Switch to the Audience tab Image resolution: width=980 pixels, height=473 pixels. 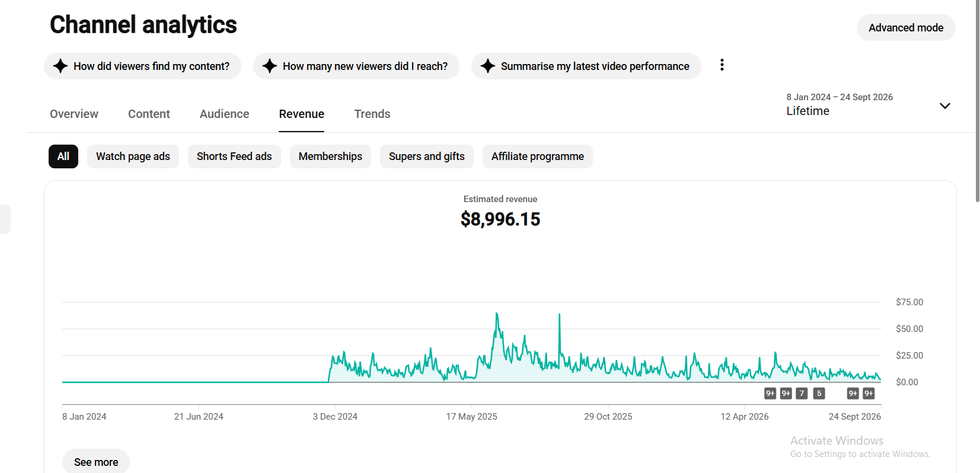click(x=224, y=114)
